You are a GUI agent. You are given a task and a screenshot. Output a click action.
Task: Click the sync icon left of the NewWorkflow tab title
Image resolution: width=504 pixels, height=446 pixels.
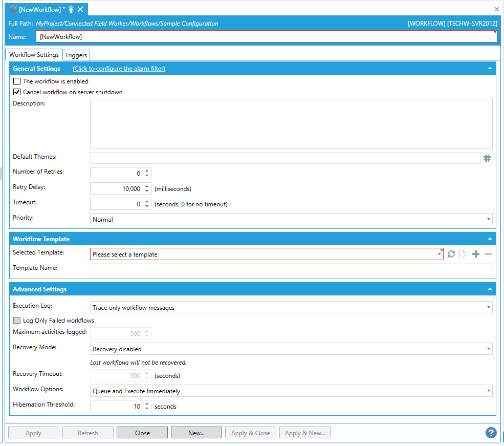click(x=13, y=9)
